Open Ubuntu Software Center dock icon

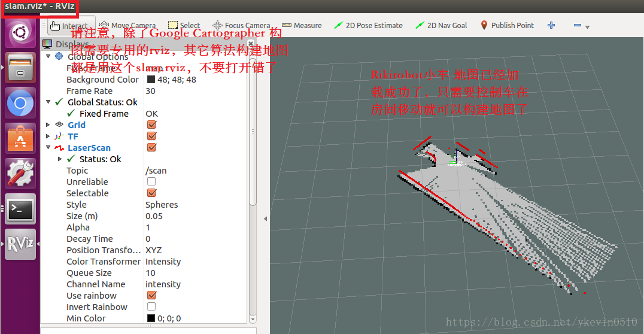click(x=20, y=138)
